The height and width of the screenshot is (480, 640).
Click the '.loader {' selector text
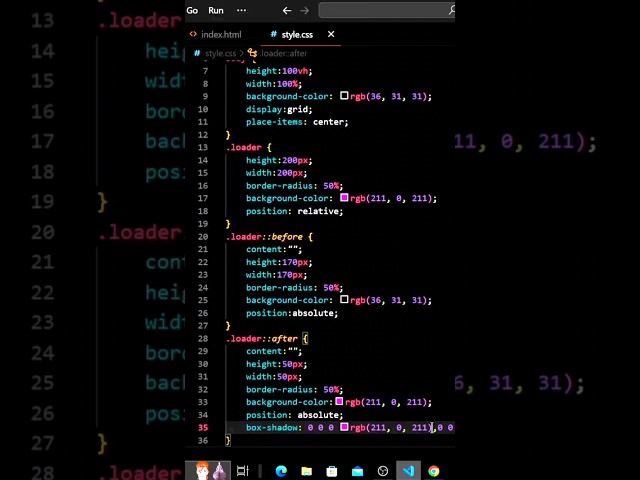(x=249, y=147)
